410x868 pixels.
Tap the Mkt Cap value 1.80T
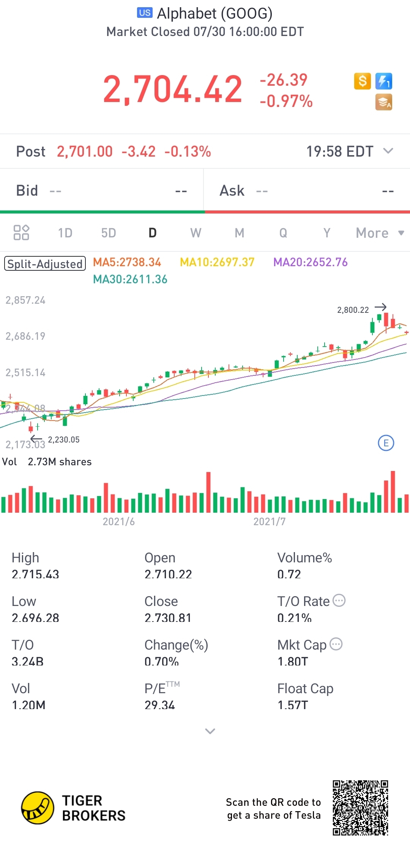(293, 661)
